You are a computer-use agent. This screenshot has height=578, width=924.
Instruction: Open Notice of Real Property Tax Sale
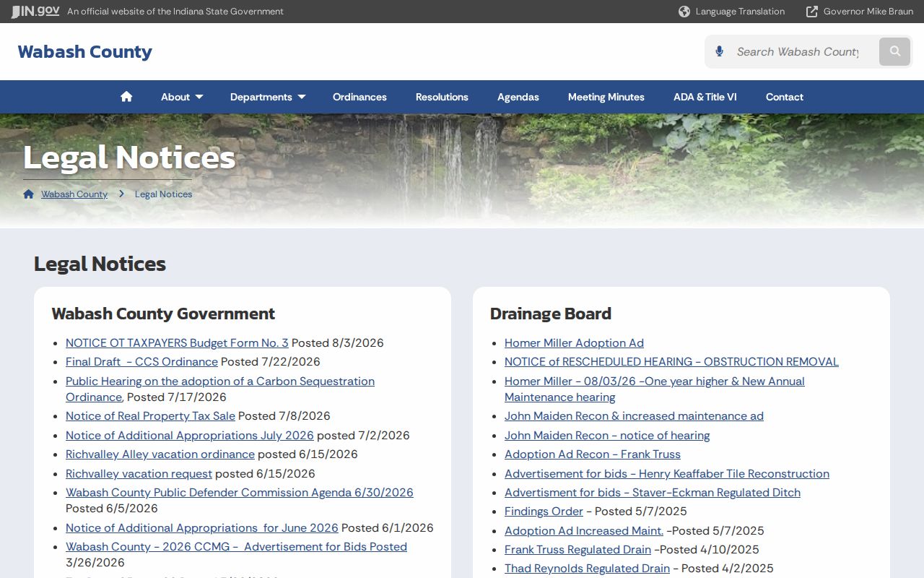[x=150, y=416]
